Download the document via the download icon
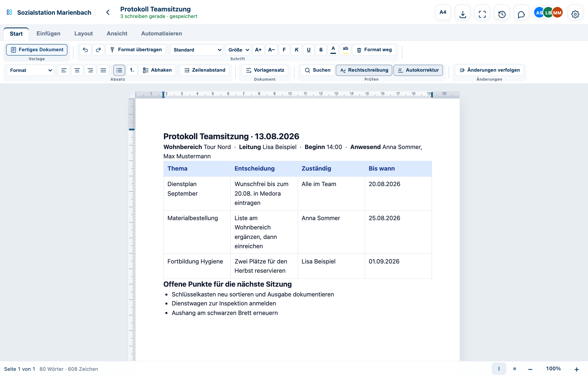This screenshot has width=588, height=376. [463, 13]
